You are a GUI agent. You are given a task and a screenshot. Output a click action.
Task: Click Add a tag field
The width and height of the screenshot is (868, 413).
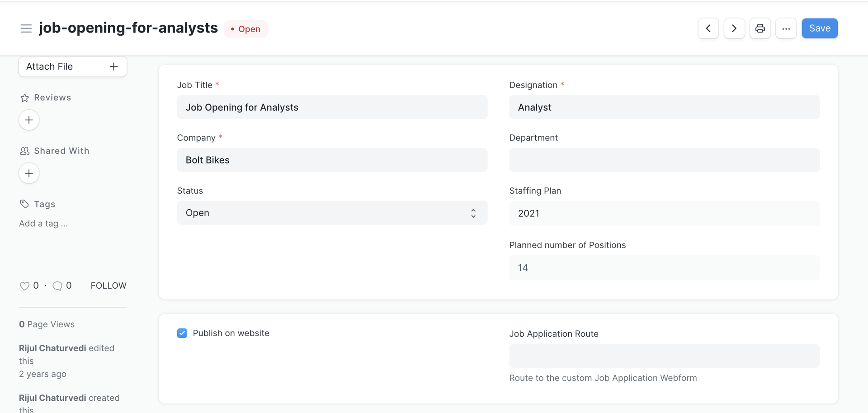pyautogui.click(x=43, y=224)
